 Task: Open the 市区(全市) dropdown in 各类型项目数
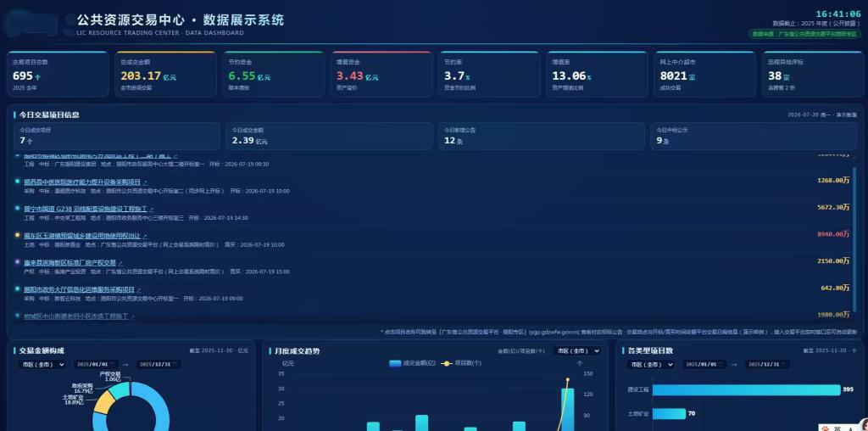click(651, 365)
